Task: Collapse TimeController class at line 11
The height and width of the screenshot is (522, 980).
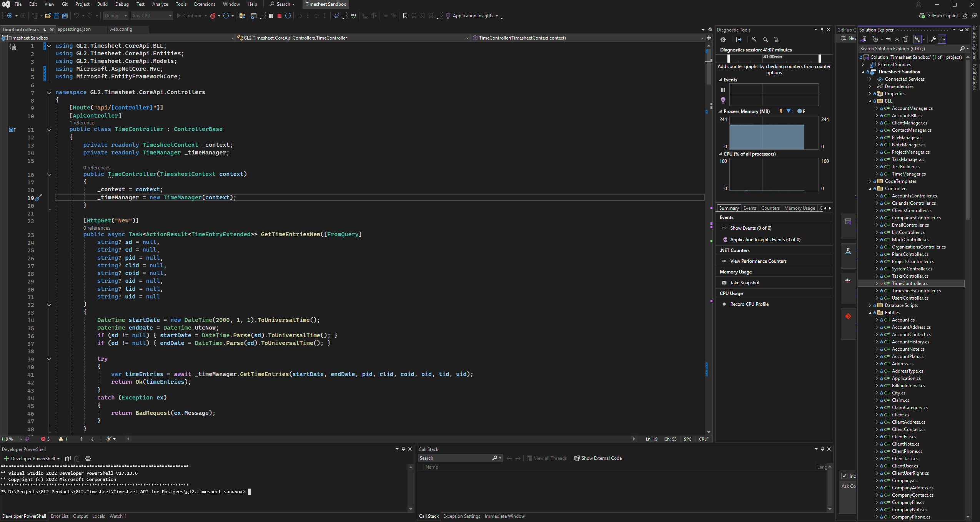Action: click(x=49, y=130)
